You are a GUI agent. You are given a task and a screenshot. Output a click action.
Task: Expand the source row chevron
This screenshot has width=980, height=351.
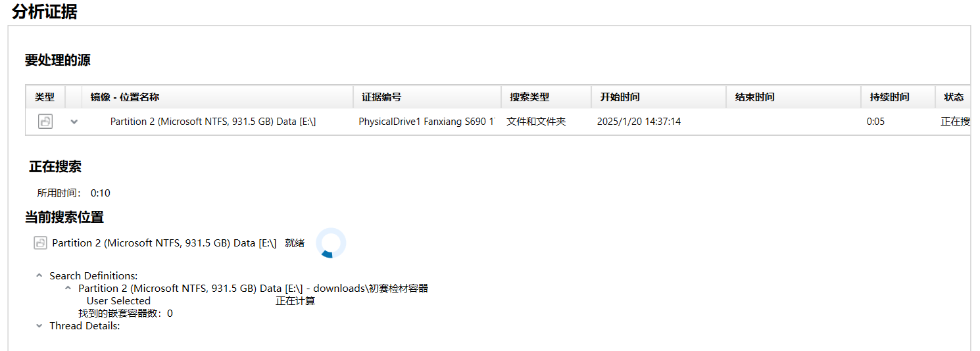(74, 122)
